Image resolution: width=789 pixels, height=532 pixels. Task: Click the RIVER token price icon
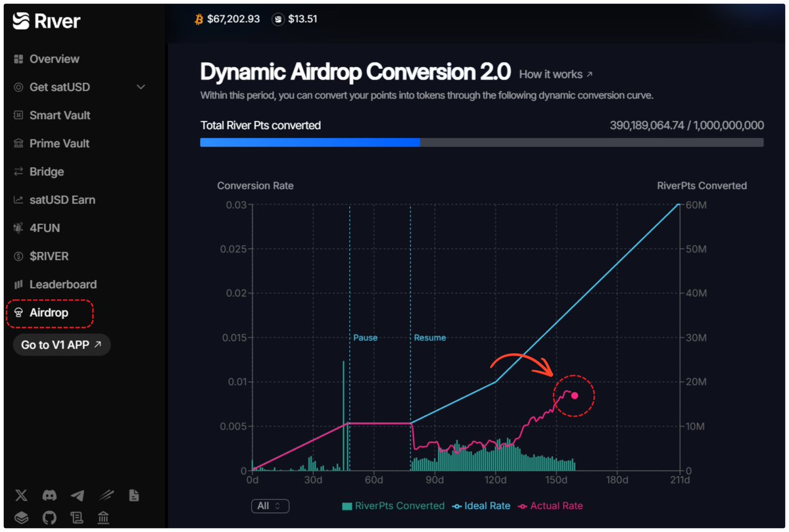click(x=279, y=19)
